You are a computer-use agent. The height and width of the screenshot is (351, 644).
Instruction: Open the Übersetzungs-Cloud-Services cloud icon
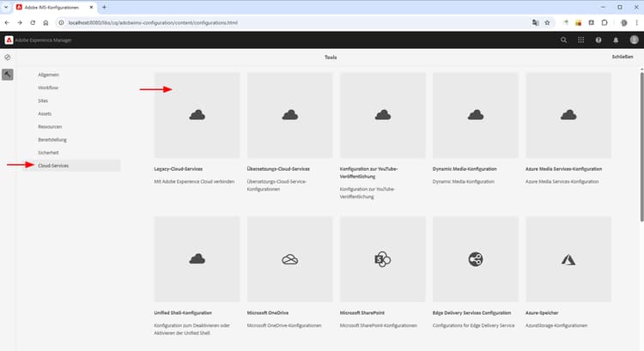[290, 115]
